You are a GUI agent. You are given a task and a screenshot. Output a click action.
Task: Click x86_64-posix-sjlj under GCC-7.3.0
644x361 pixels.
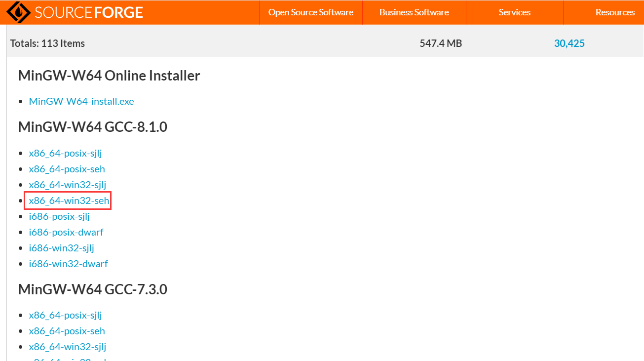click(x=65, y=315)
